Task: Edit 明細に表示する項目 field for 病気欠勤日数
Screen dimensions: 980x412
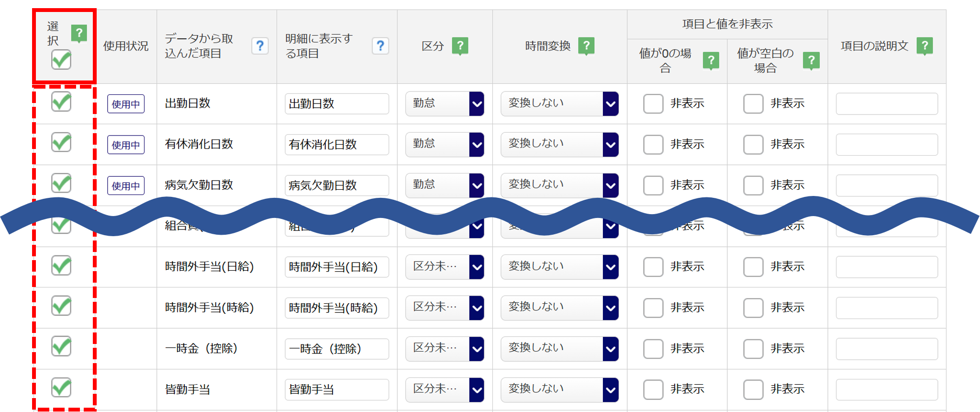Action: (x=337, y=185)
